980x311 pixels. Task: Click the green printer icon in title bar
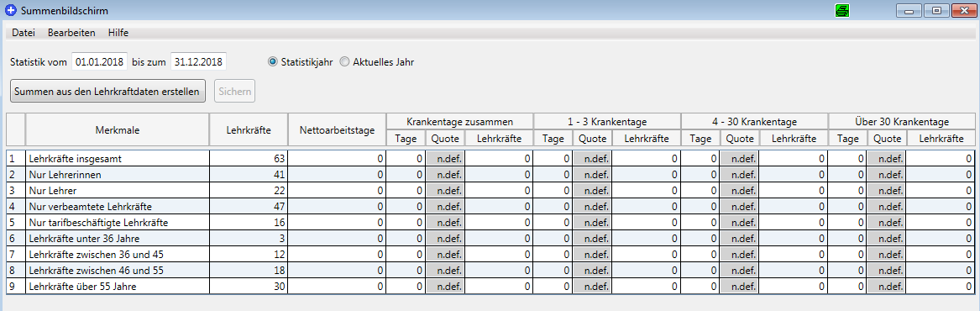click(842, 11)
